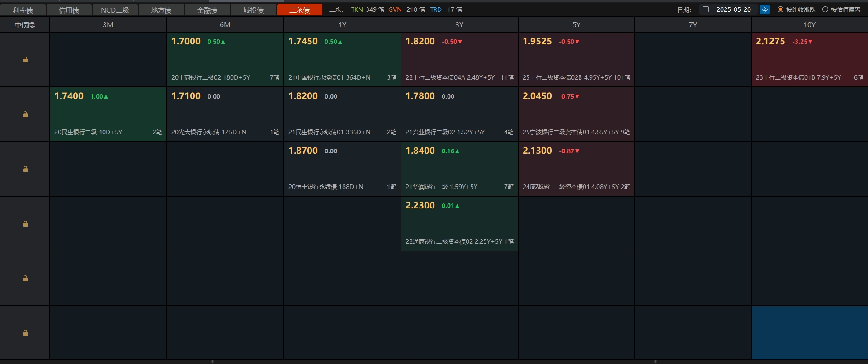This screenshot has height=364, width=868.
Task: Click the 3M column header
Action: [x=108, y=25]
